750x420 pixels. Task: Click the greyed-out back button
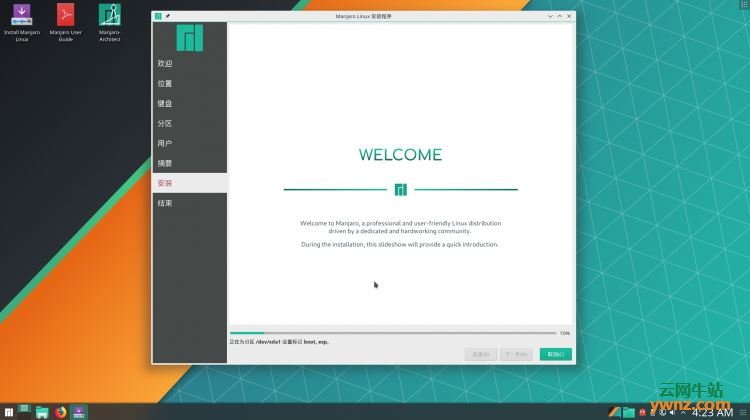(481, 354)
